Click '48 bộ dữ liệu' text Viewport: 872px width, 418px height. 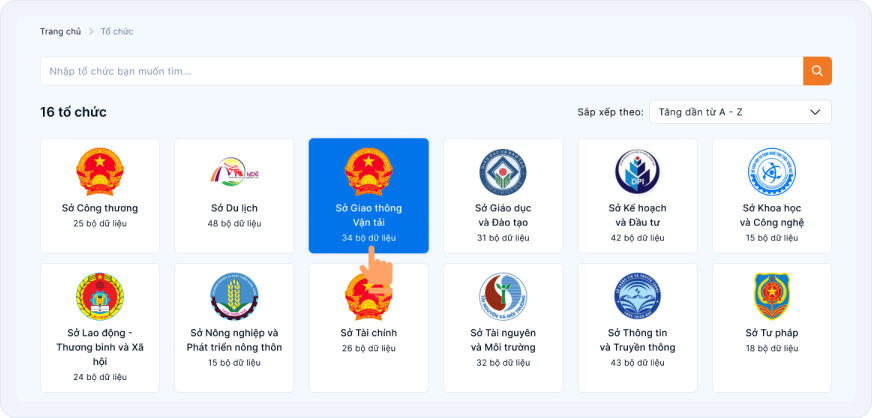point(234,223)
